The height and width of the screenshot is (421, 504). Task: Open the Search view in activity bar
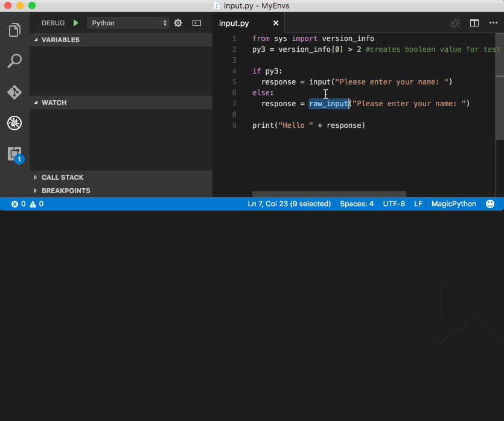tap(14, 61)
